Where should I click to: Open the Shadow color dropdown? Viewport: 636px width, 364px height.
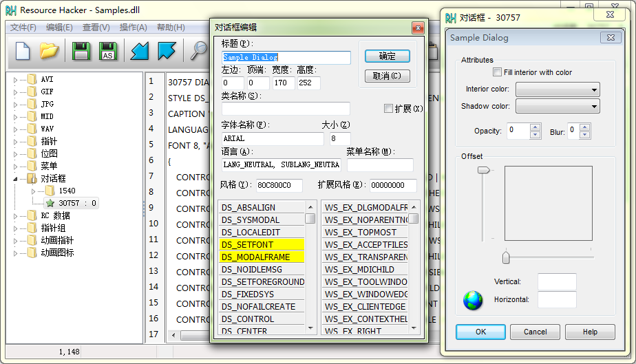(558, 106)
